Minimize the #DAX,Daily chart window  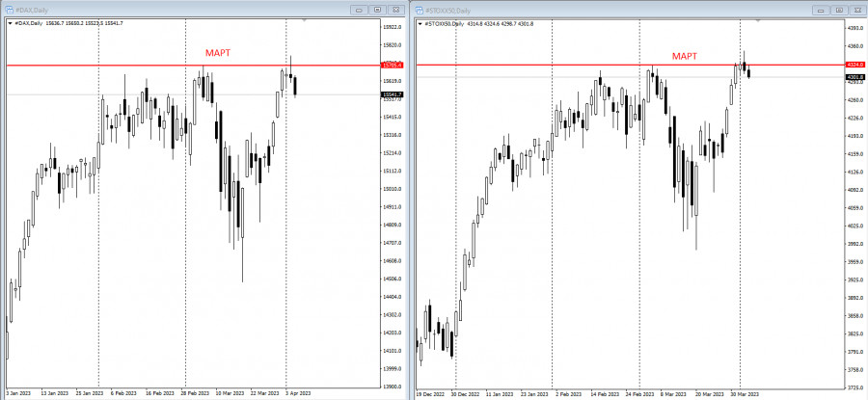[360, 10]
